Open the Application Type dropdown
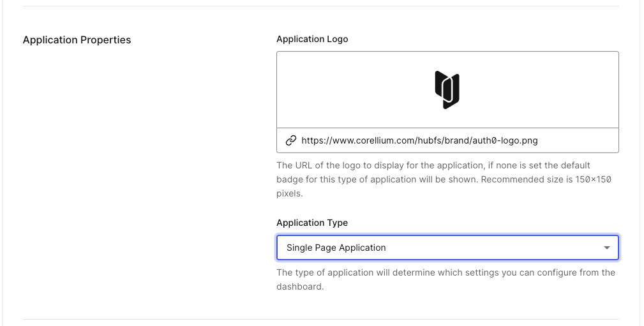 click(x=447, y=248)
